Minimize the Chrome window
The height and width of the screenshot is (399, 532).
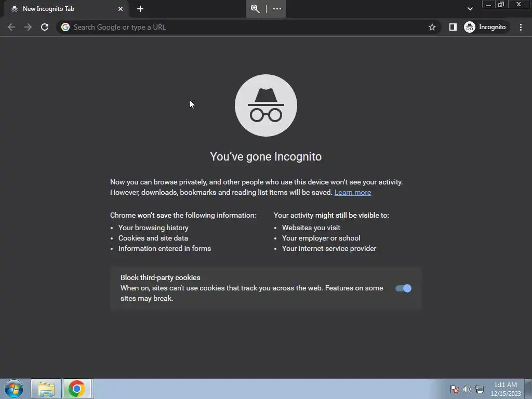pyautogui.click(x=488, y=5)
